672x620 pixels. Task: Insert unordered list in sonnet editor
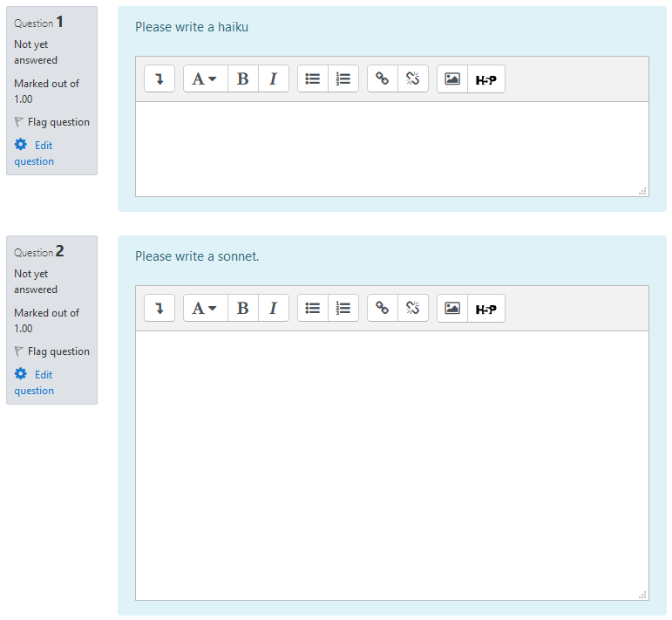click(x=313, y=309)
